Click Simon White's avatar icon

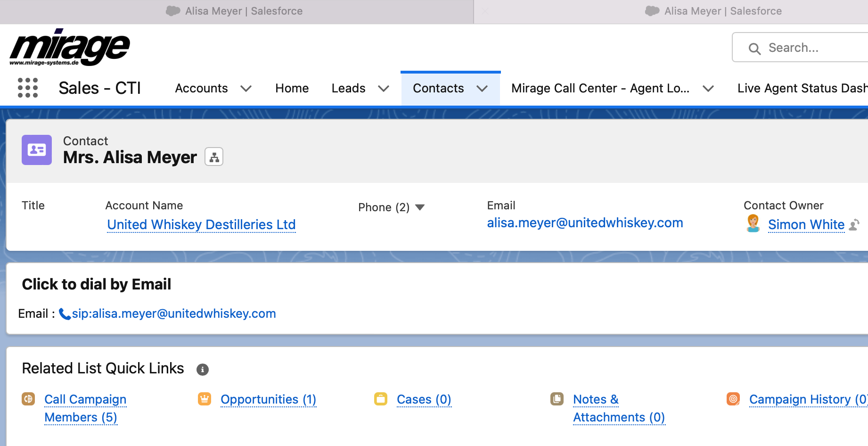pyautogui.click(x=753, y=223)
